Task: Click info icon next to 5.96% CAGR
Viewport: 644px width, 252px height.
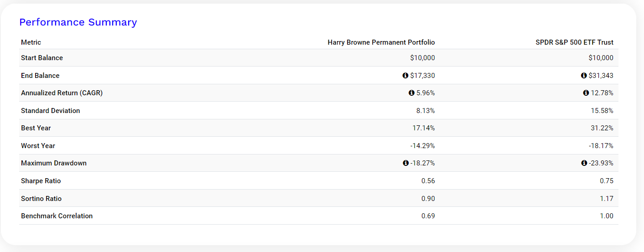Action: tap(412, 93)
